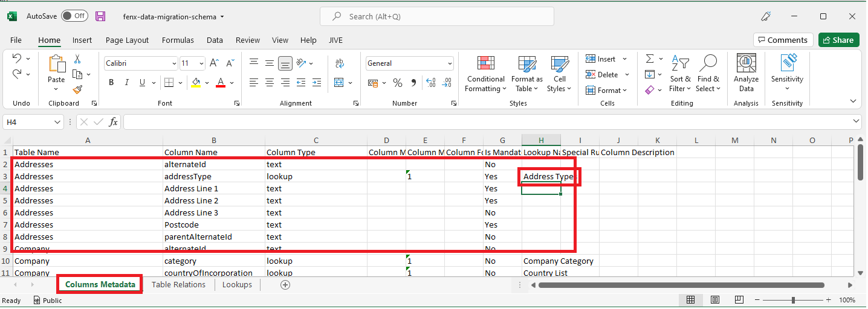Open Conditional Formatting in Styles group
This screenshot has height=309, width=868.
point(485,74)
